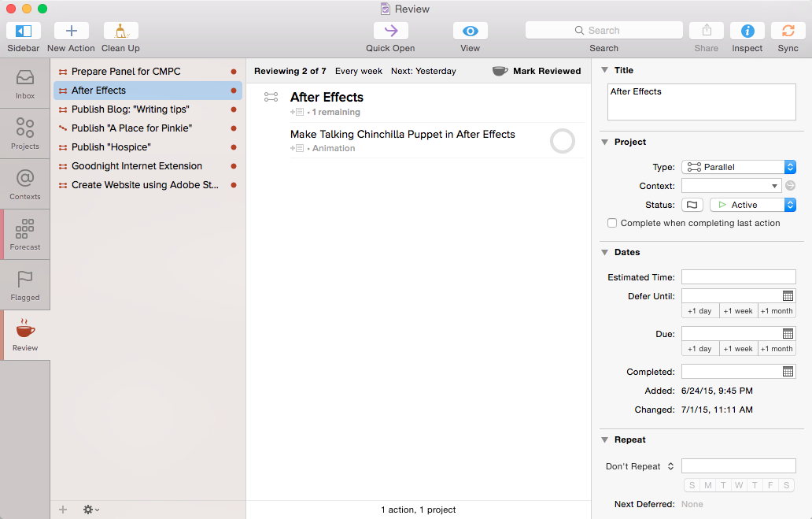Open Quick Open arrow icon
Viewport: 812px width, 519px height.
coord(390,32)
